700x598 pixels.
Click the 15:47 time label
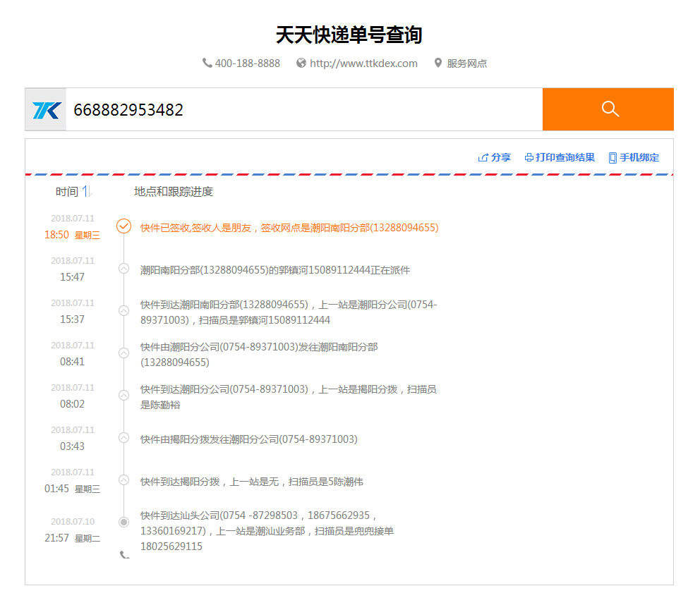coord(72,276)
